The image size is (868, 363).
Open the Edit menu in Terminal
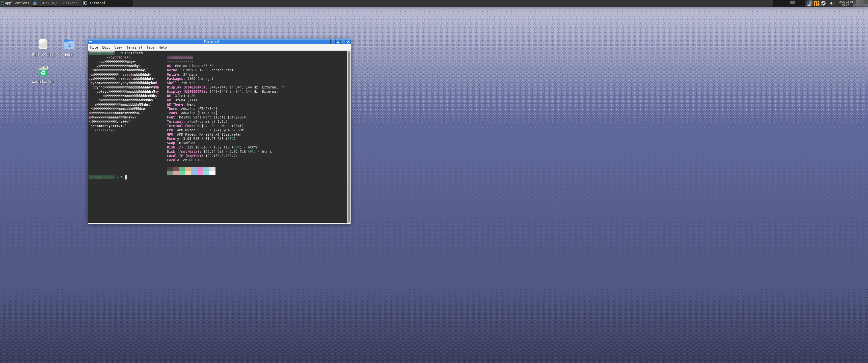[x=106, y=47]
